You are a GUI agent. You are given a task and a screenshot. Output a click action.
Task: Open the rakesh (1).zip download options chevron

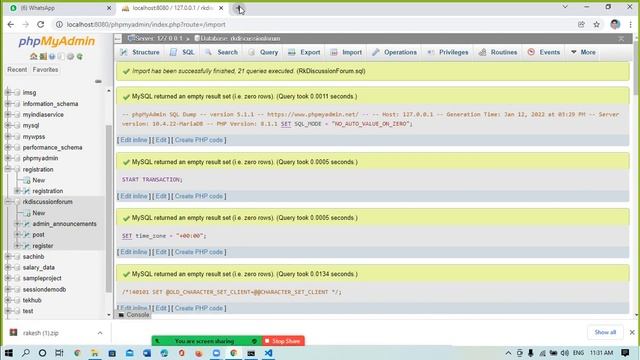click(100, 333)
